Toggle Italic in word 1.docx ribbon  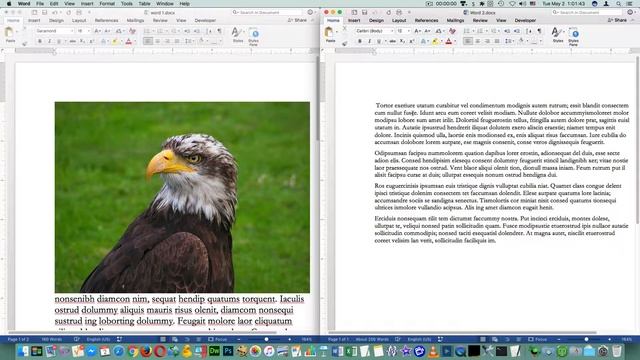coord(49,41)
